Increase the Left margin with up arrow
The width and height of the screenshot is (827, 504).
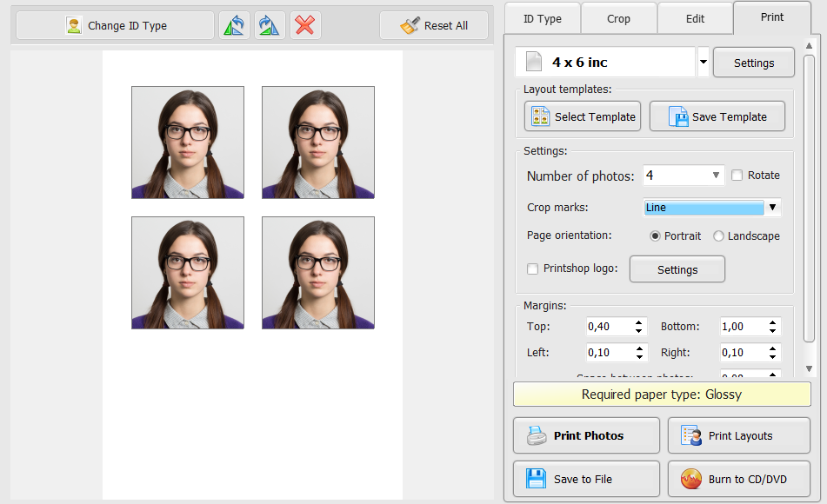(x=639, y=348)
